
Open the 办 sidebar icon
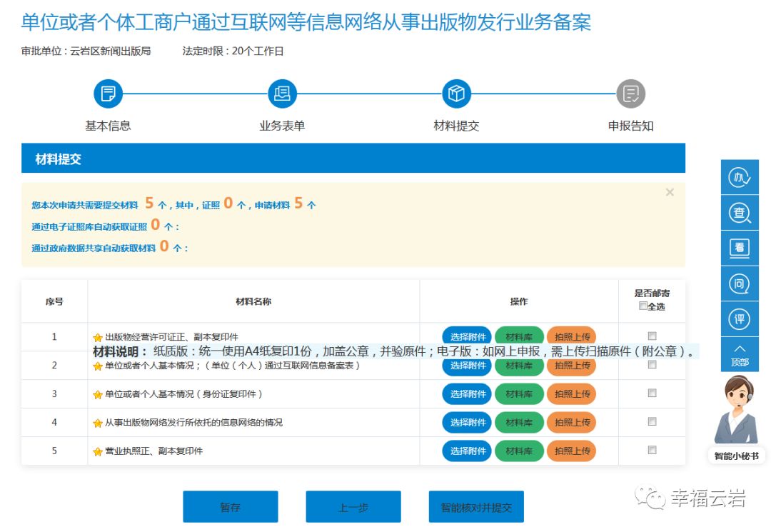[x=740, y=178]
